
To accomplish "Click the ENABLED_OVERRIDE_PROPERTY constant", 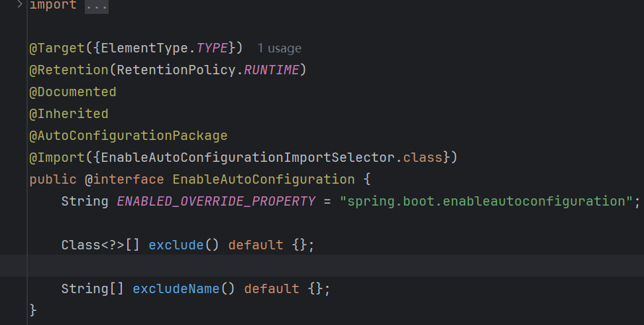I will (216, 201).
